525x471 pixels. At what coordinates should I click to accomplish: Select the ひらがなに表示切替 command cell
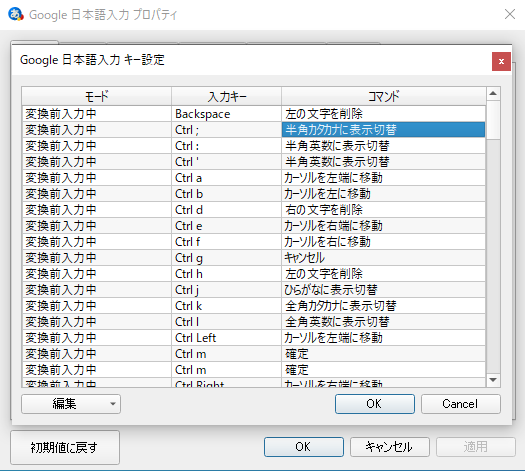point(383,290)
